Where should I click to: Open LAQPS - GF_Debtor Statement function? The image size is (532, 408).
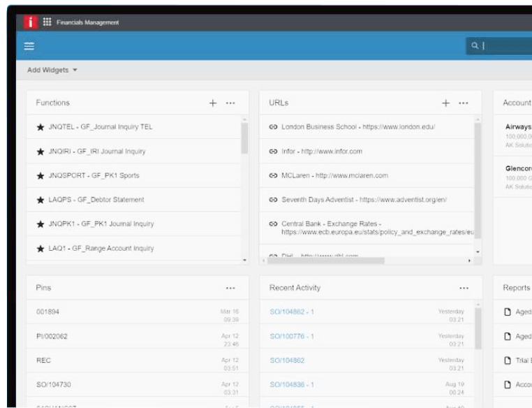click(96, 200)
